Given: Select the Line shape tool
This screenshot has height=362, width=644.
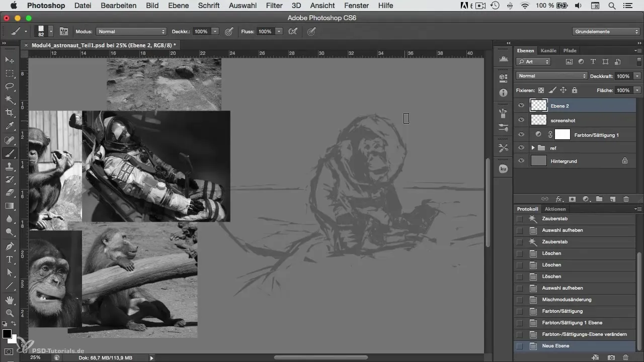Looking at the screenshot, I should pos(9,286).
